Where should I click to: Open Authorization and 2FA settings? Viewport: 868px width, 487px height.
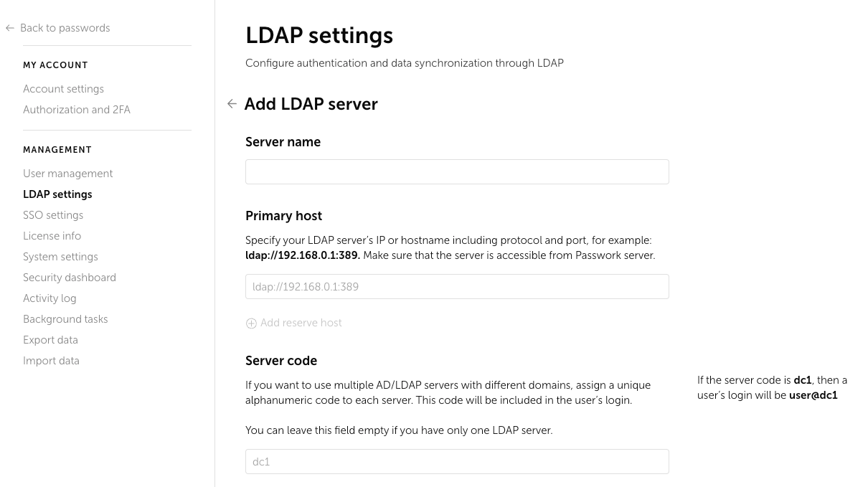(77, 110)
